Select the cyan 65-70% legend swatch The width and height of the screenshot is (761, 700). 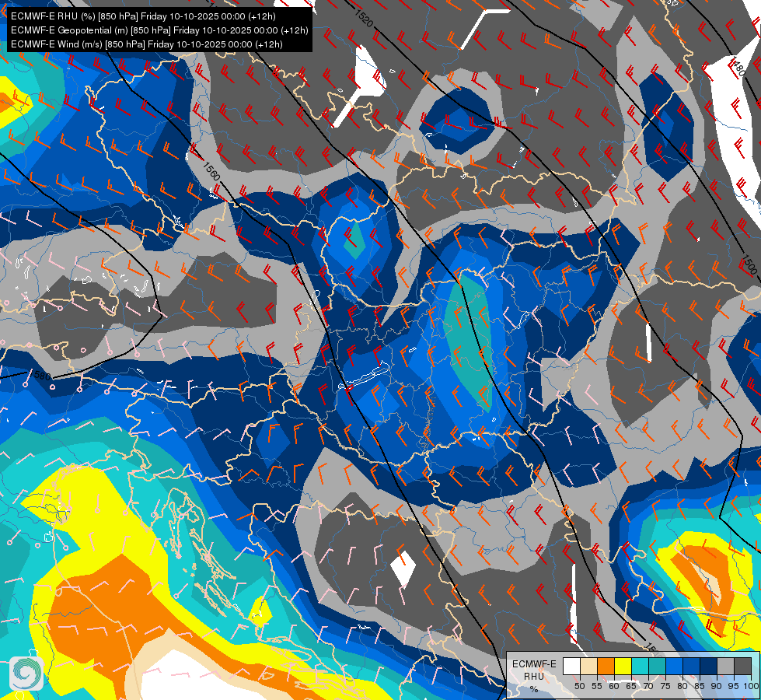coord(641,666)
